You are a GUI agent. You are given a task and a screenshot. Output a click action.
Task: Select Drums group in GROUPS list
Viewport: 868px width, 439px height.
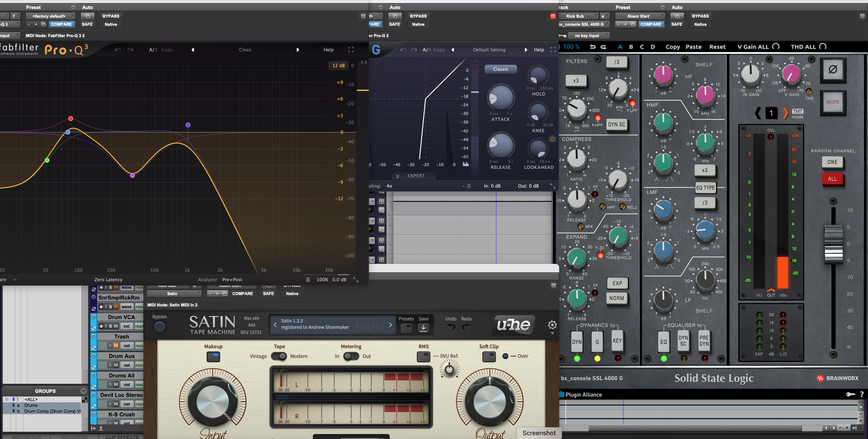[x=31, y=405]
